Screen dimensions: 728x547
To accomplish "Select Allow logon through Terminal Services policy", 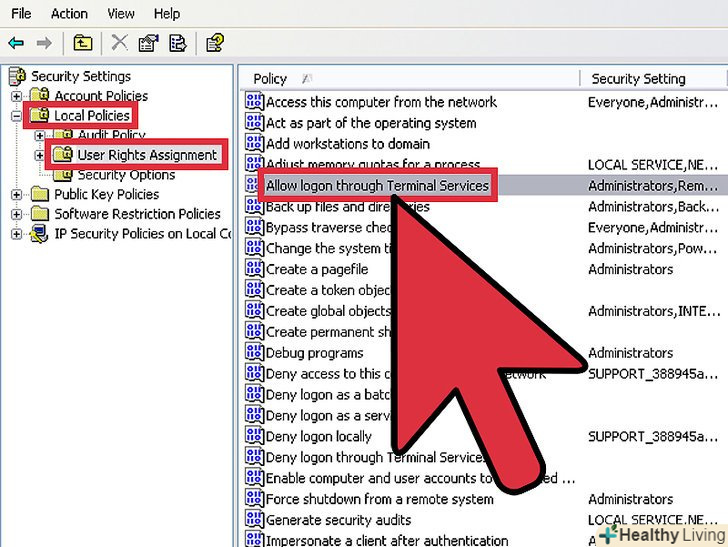I will (x=377, y=185).
